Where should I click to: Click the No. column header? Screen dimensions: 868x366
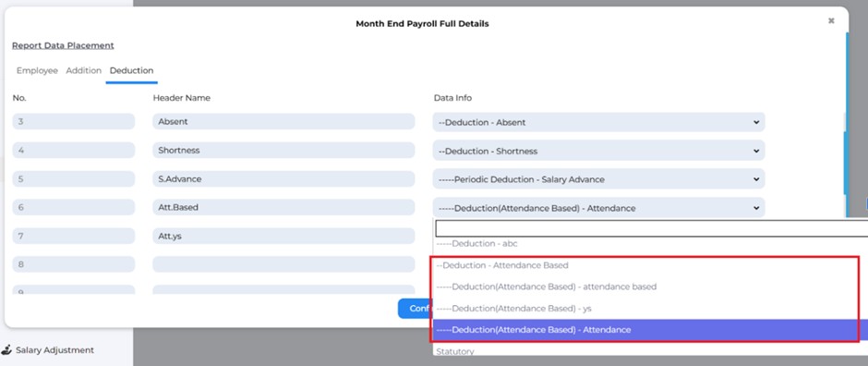(19, 98)
